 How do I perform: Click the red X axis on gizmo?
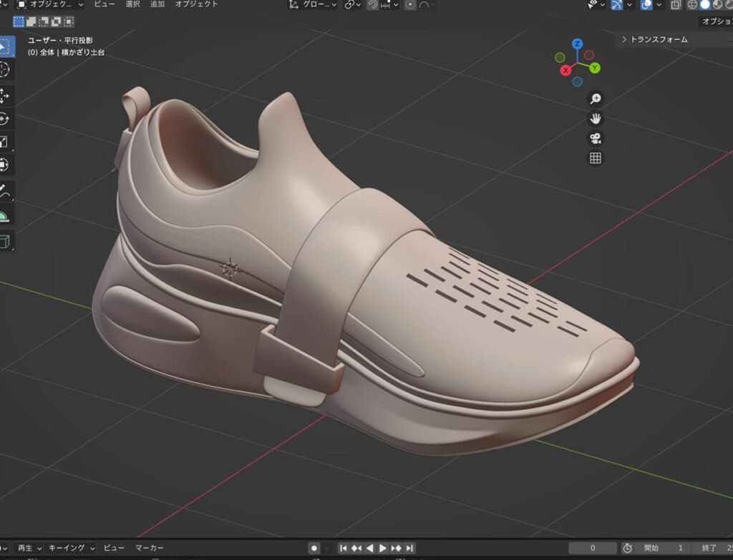coord(565,71)
